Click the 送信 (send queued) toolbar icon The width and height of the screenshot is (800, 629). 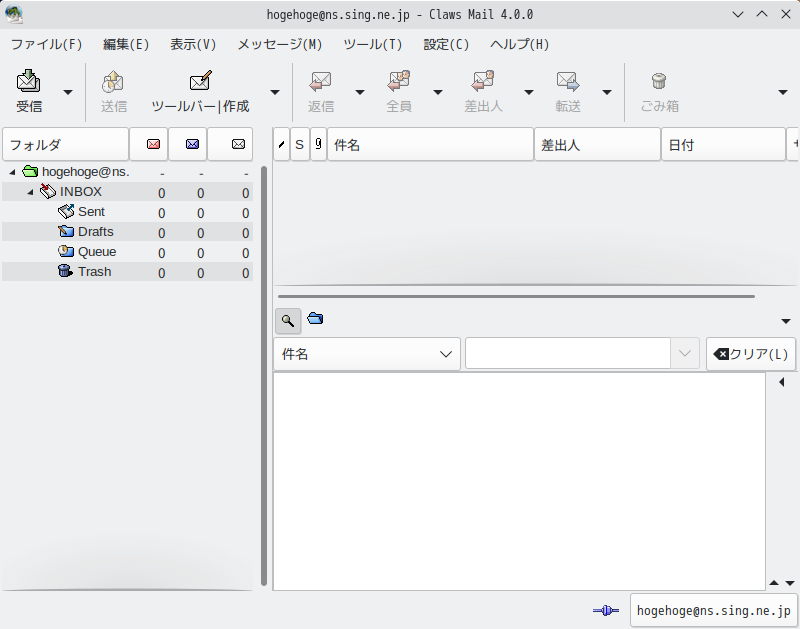(x=113, y=81)
